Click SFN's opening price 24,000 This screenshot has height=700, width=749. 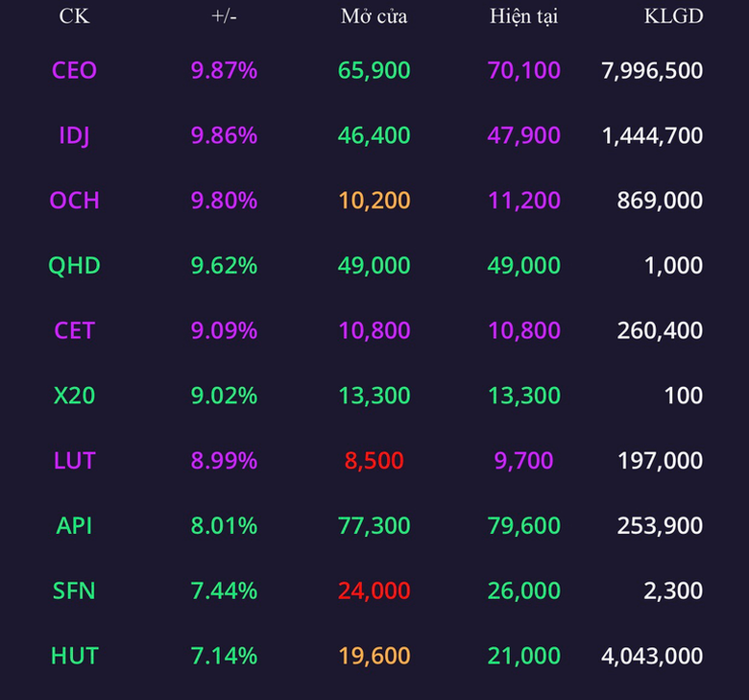[374, 591]
